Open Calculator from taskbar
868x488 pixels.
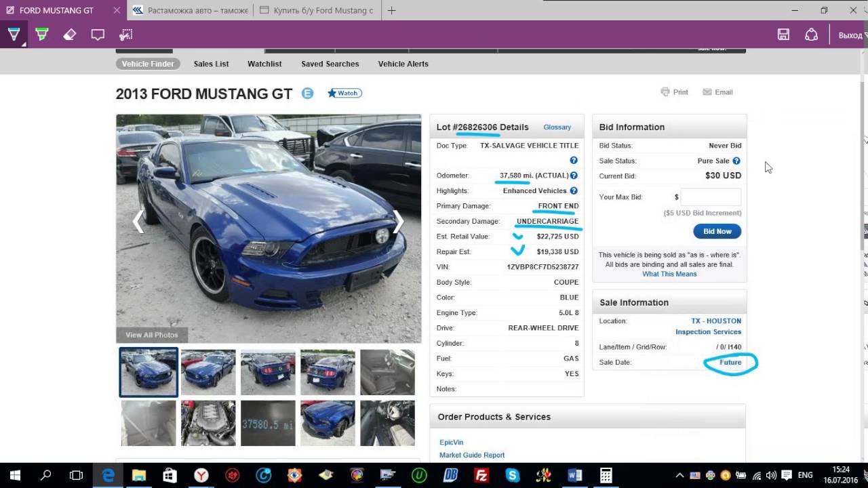pos(606,475)
